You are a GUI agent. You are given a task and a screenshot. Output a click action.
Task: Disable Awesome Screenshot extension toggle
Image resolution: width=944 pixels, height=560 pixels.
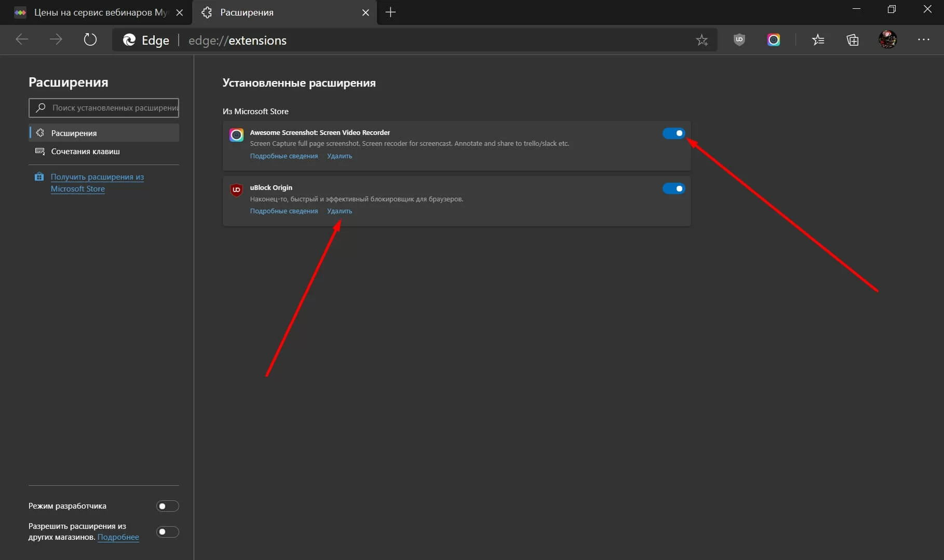(x=673, y=133)
